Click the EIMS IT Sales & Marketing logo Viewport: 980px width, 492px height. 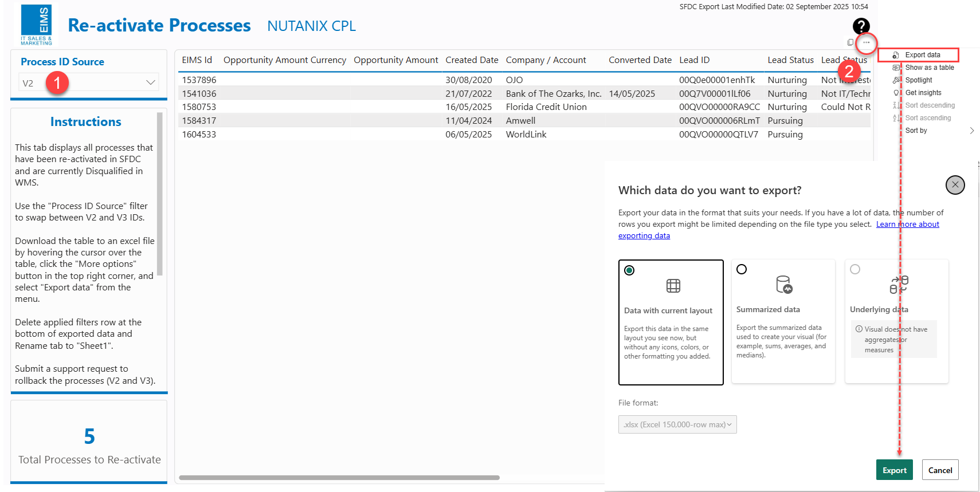36,25
